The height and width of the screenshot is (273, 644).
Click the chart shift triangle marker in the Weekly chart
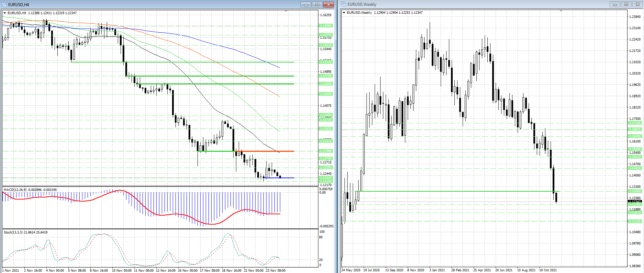(x=561, y=11)
